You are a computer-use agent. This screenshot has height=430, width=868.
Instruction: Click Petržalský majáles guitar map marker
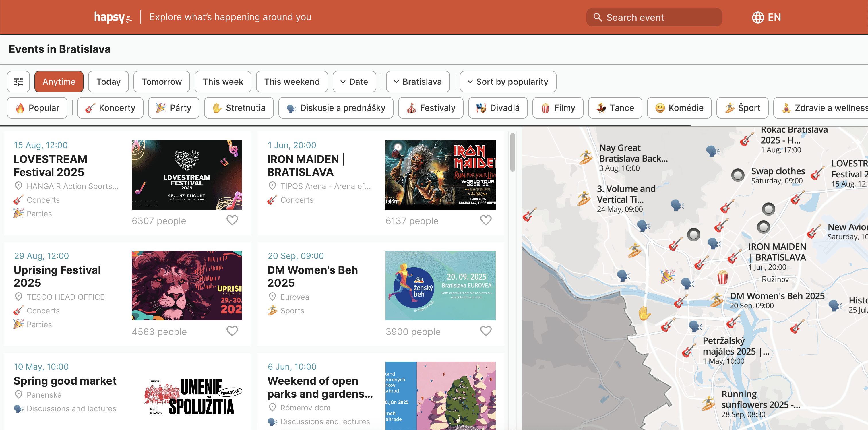689,351
